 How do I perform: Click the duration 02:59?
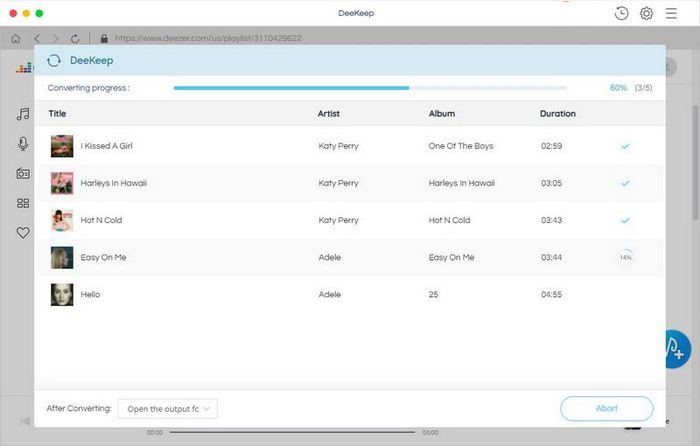coord(551,146)
